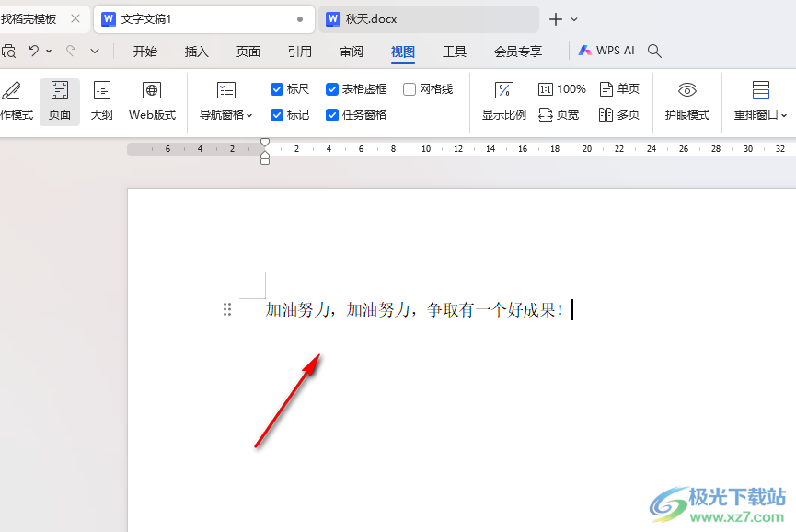The height and width of the screenshot is (532, 796).
Task: Uncheck the 表格虚框 checkbox
Action: click(x=332, y=89)
